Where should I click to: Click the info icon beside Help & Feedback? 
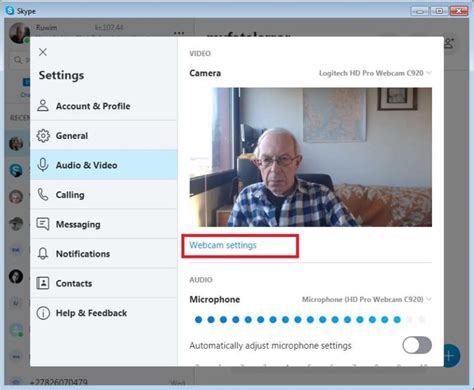(x=43, y=313)
